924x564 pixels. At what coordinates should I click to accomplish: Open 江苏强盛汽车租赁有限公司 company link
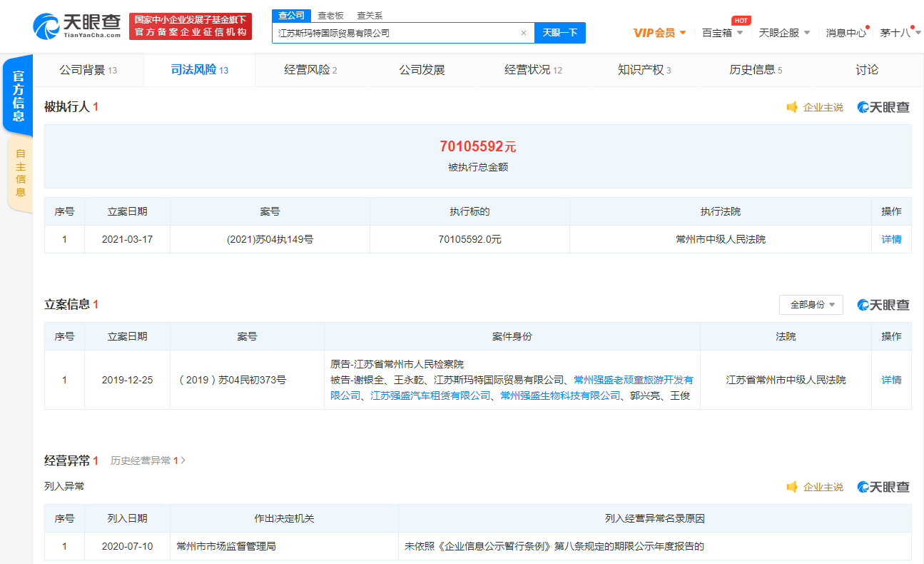[x=431, y=396]
